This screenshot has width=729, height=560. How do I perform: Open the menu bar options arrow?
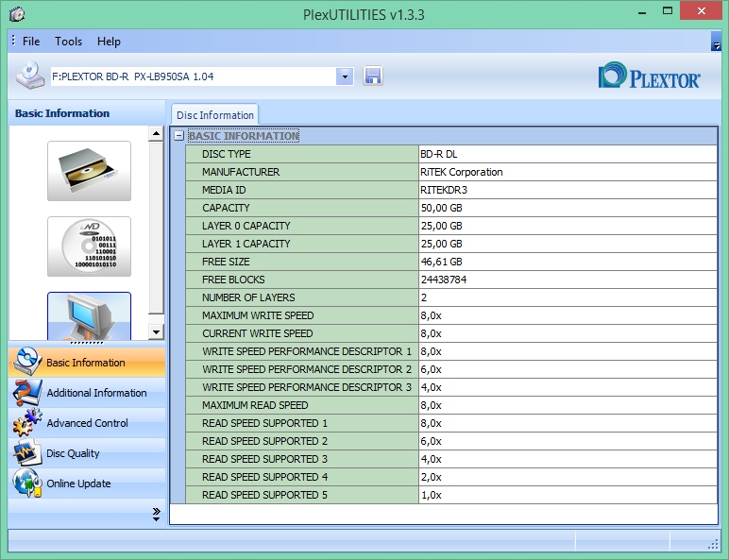pos(716,43)
